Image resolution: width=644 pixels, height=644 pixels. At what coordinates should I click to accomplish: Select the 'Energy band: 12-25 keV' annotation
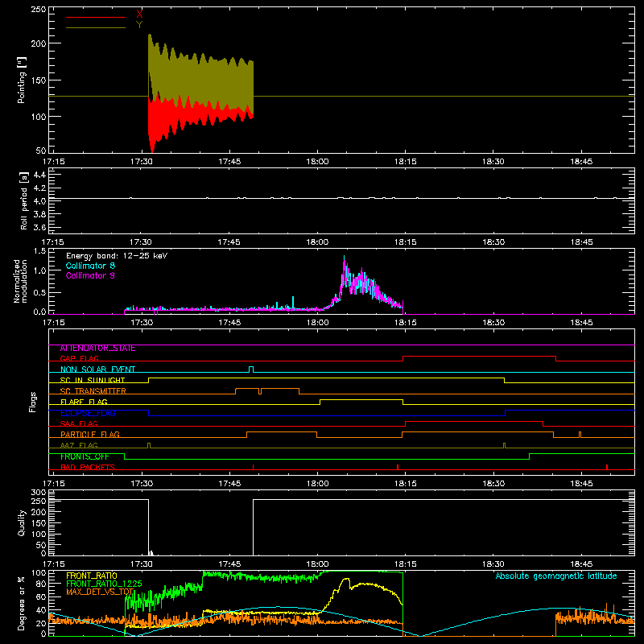117,256
